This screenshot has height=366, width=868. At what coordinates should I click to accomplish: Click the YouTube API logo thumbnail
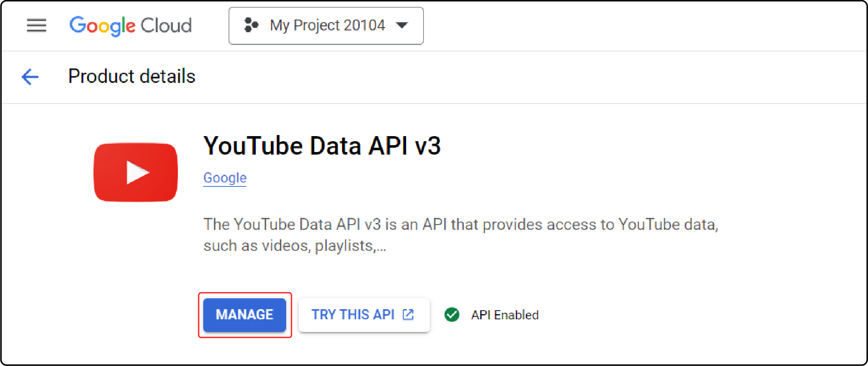(136, 172)
